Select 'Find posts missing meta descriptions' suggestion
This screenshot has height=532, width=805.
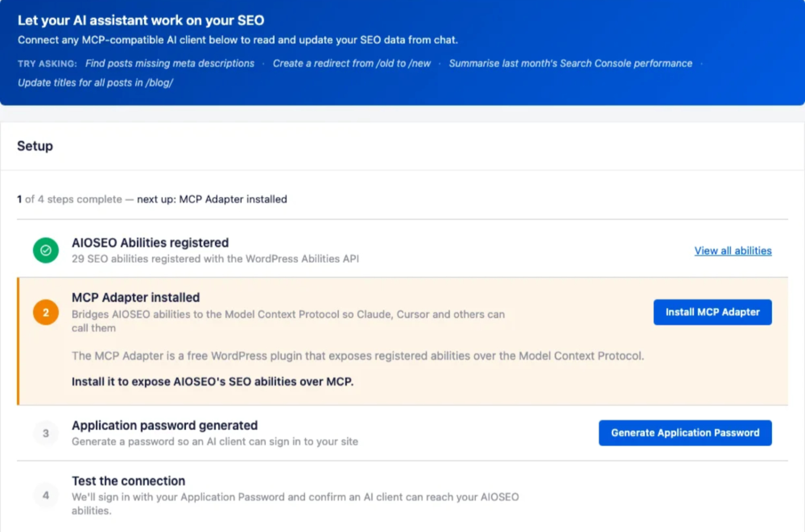[170, 63]
